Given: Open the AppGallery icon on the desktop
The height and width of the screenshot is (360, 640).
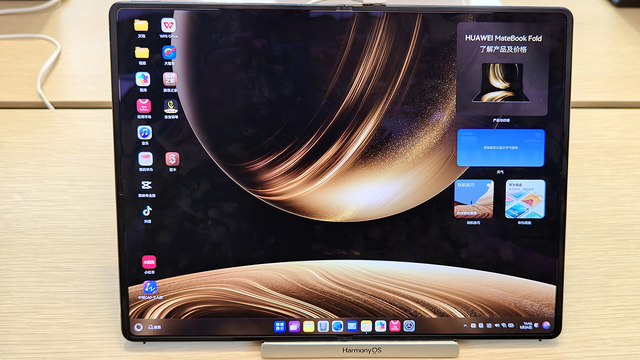Looking at the screenshot, I should point(144,106).
